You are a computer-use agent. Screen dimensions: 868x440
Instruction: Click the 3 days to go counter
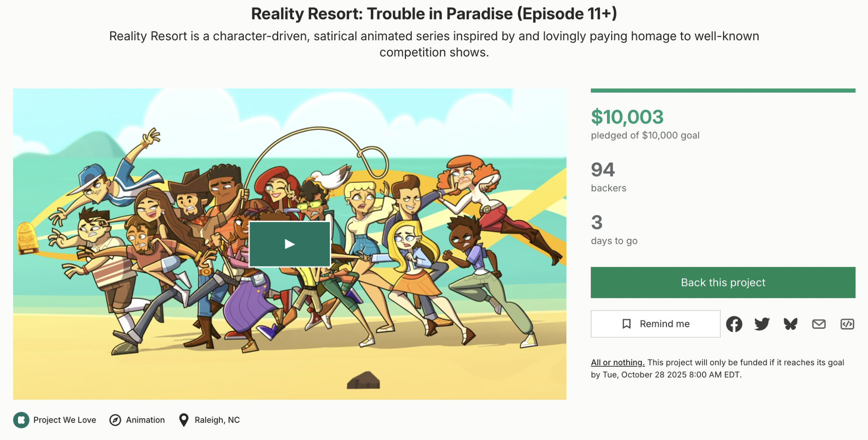pos(597,223)
